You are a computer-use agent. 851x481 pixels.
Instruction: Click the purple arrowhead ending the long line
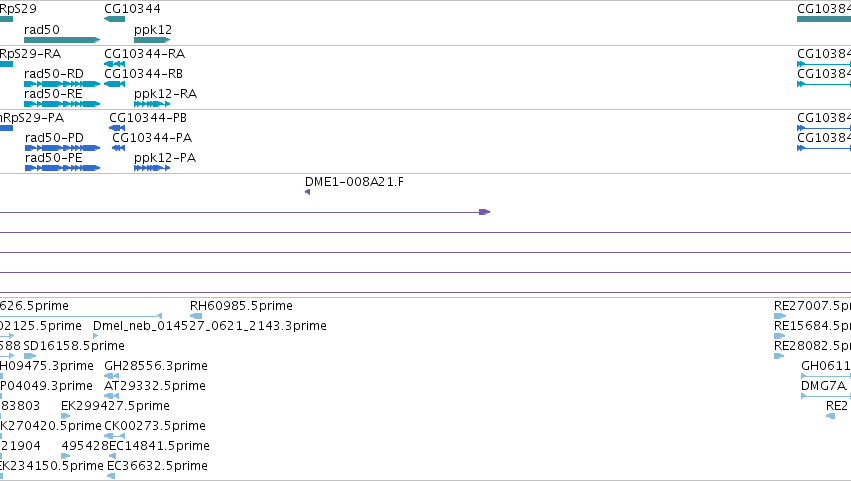(485, 212)
